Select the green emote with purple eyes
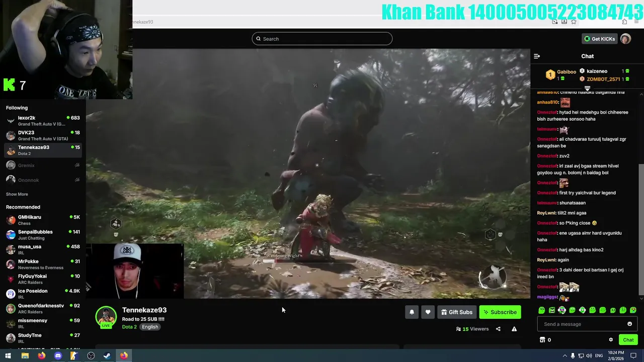644x362 pixels. pyautogui.click(x=562, y=310)
